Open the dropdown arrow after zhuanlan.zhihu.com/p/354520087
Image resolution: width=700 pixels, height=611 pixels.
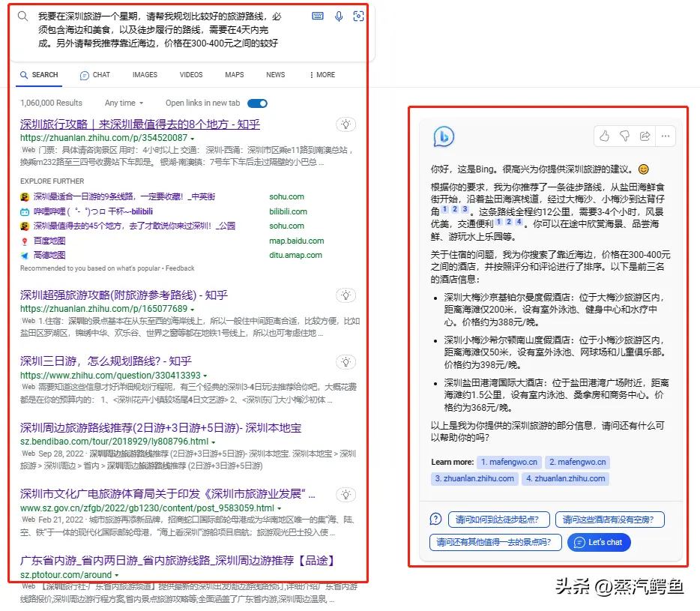point(193,139)
